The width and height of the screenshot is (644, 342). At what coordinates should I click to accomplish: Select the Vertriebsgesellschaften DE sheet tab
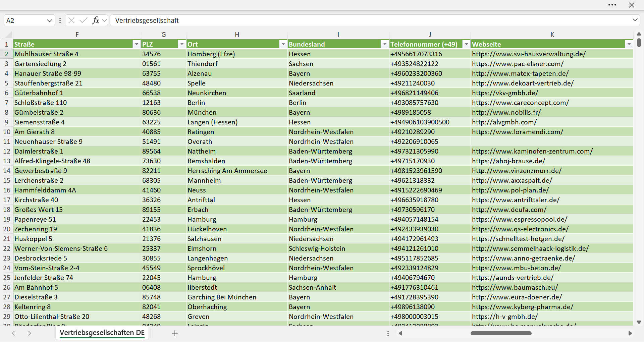[x=102, y=333]
